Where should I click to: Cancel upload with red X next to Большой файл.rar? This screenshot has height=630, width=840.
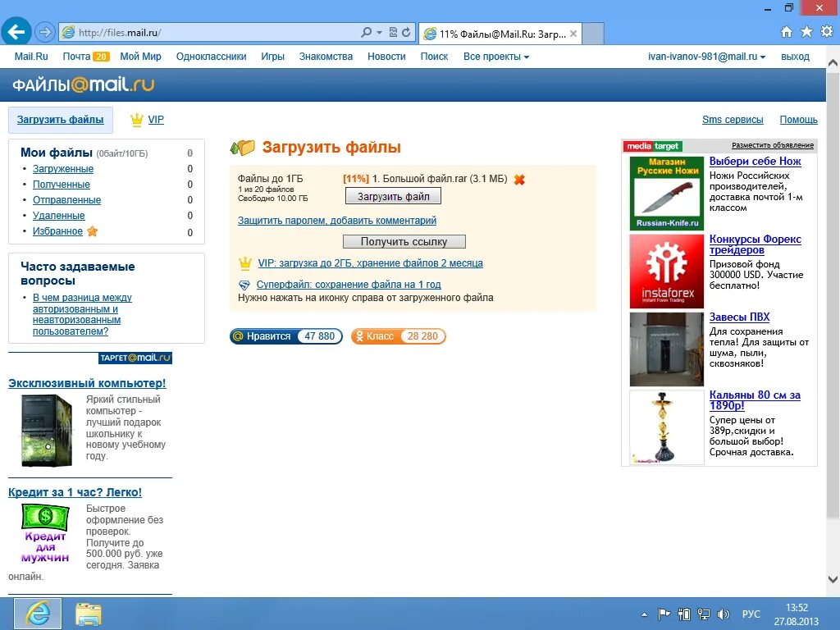point(519,180)
